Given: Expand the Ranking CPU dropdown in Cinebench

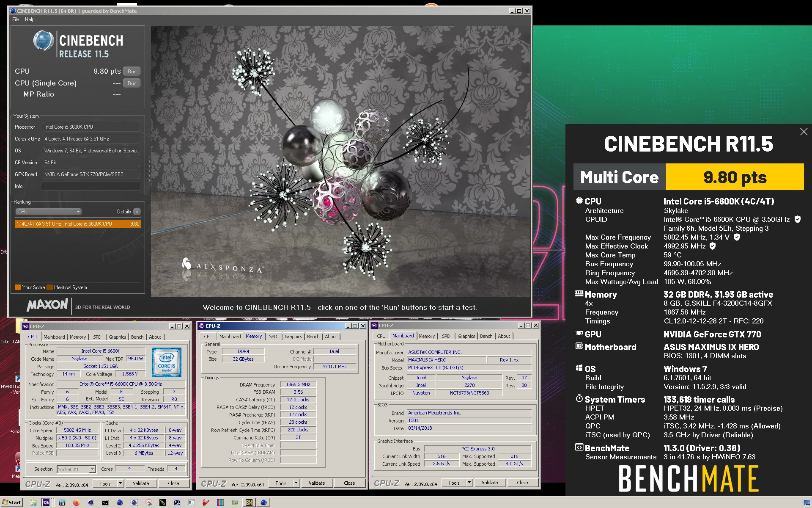Looking at the screenshot, I should pyautogui.click(x=49, y=212).
